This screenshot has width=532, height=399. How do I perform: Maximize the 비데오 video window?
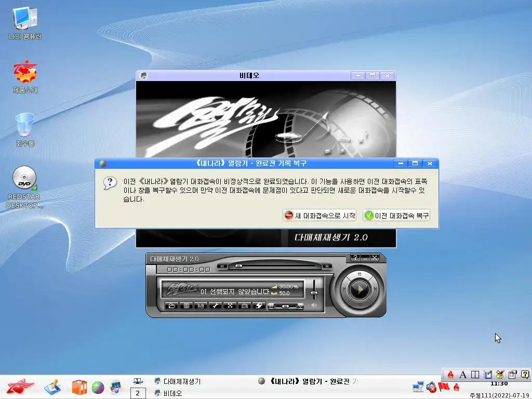(x=373, y=75)
